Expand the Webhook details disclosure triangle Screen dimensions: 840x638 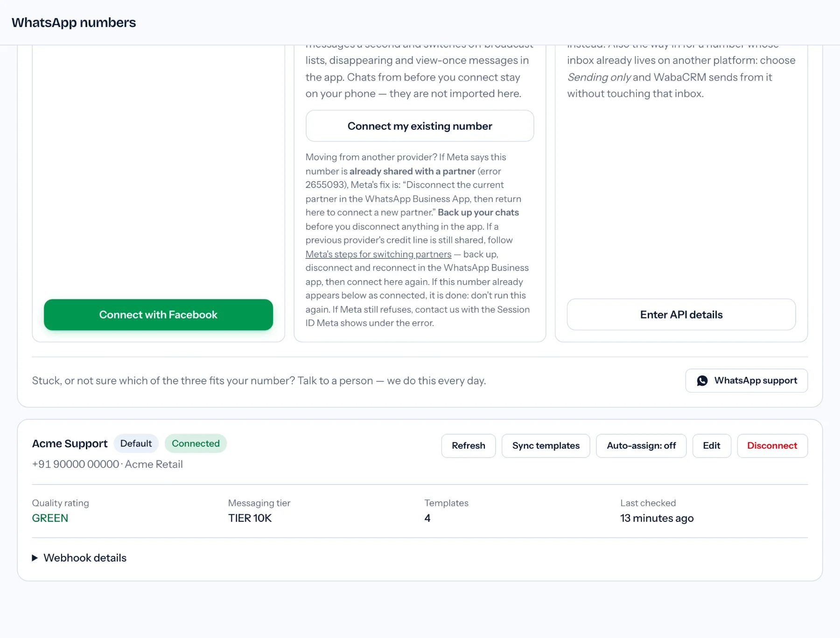point(35,558)
